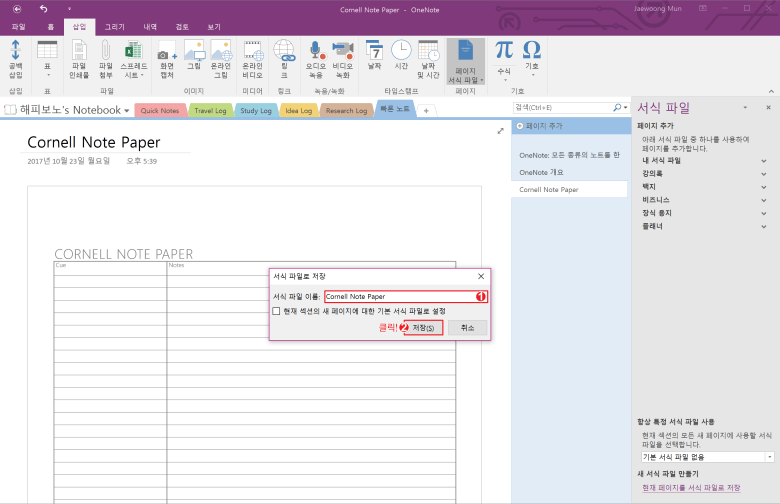Add a new section with plus tab
The image size is (780, 504).
coord(426,111)
